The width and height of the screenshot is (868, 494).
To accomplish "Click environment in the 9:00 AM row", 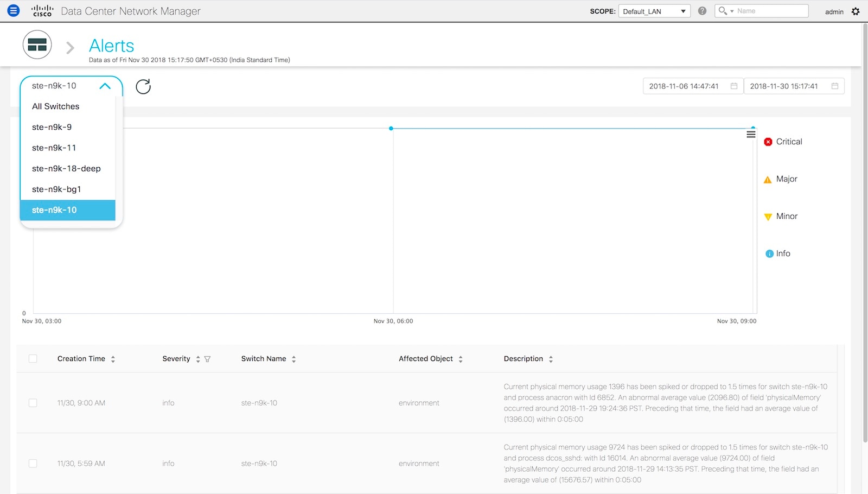I will coord(419,403).
